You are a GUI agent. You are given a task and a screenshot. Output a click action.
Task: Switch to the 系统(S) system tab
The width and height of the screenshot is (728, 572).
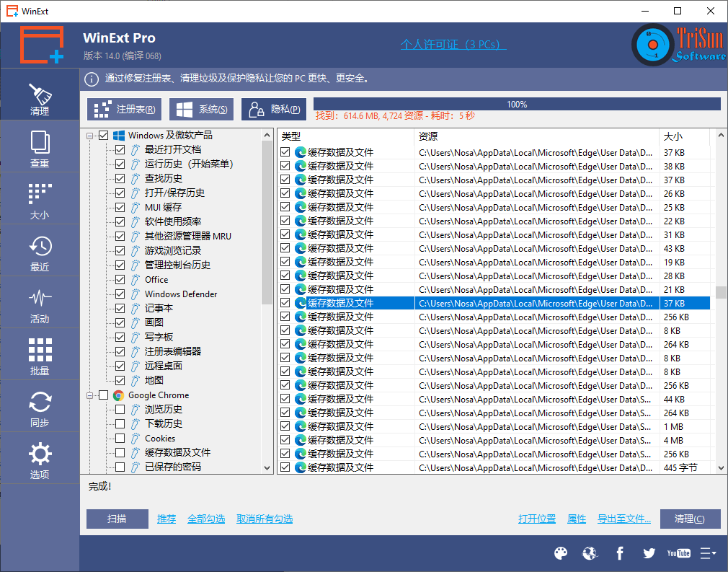click(202, 110)
